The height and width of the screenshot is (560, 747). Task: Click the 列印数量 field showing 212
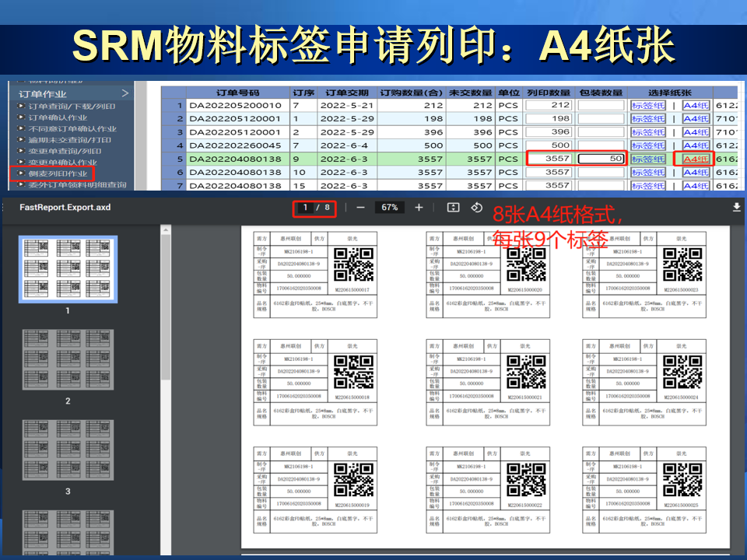[549, 105]
